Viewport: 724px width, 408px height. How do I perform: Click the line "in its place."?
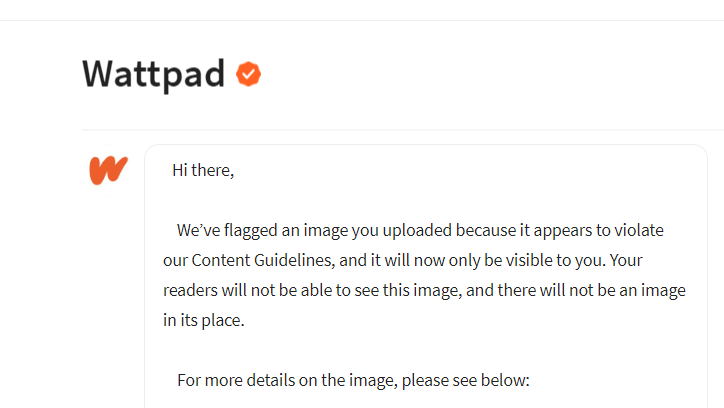(204, 320)
